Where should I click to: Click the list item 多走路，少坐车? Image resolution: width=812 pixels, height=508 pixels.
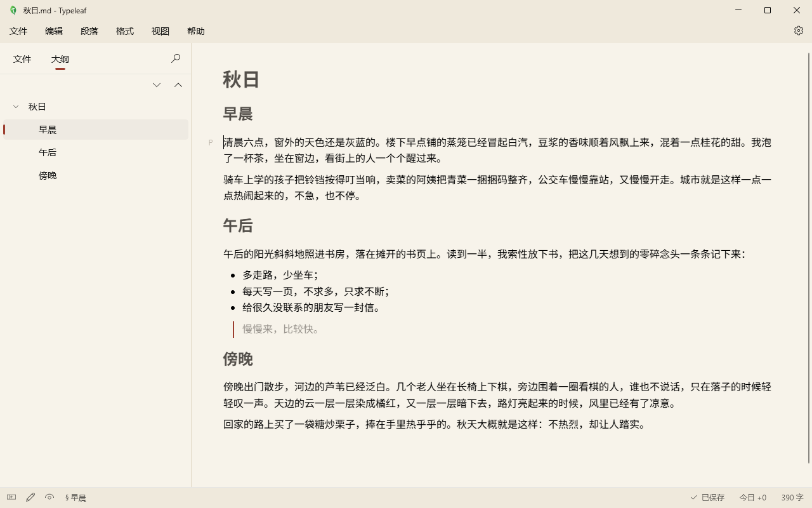pyautogui.click(x=280, y=275)
